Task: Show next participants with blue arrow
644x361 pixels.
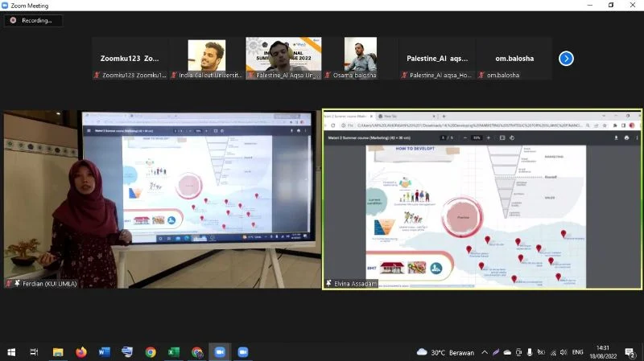Action: (566, 58)
